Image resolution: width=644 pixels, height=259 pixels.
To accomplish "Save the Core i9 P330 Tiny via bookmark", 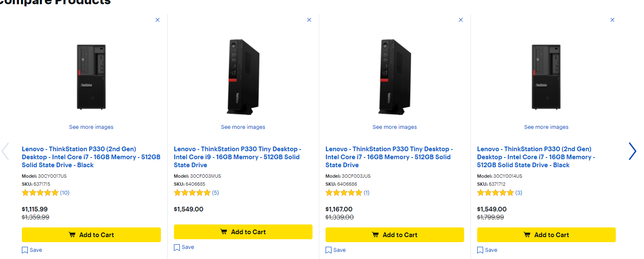I will (x=184, y=247).
